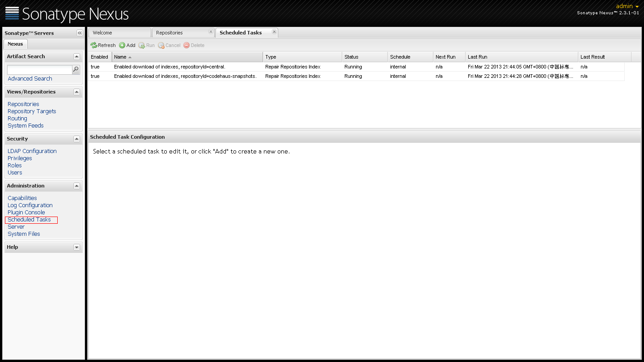The height and width of the screenshot is (362, 644).
Task: Add a new scheduled task
Action: coord(127,45)
